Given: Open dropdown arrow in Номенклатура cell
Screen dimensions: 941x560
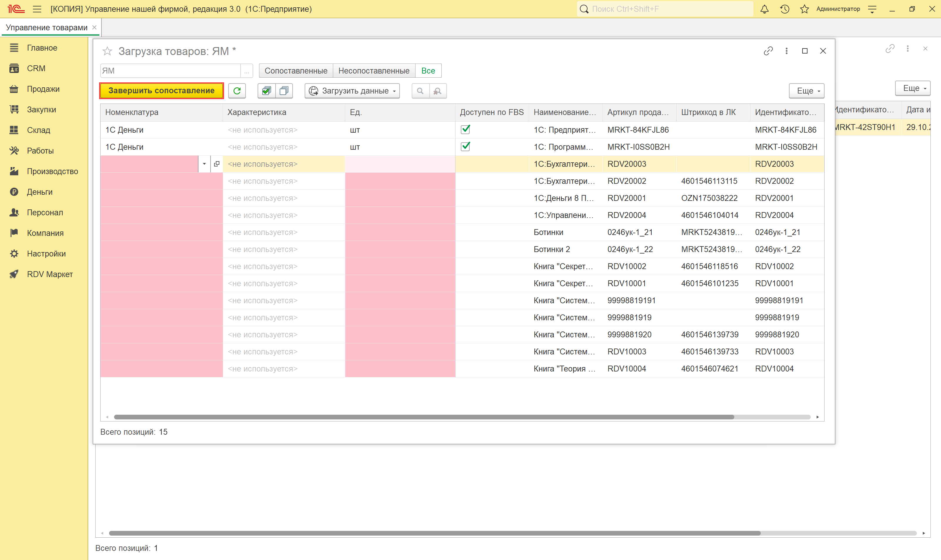Looking at the screenshot, I should 204,164.
